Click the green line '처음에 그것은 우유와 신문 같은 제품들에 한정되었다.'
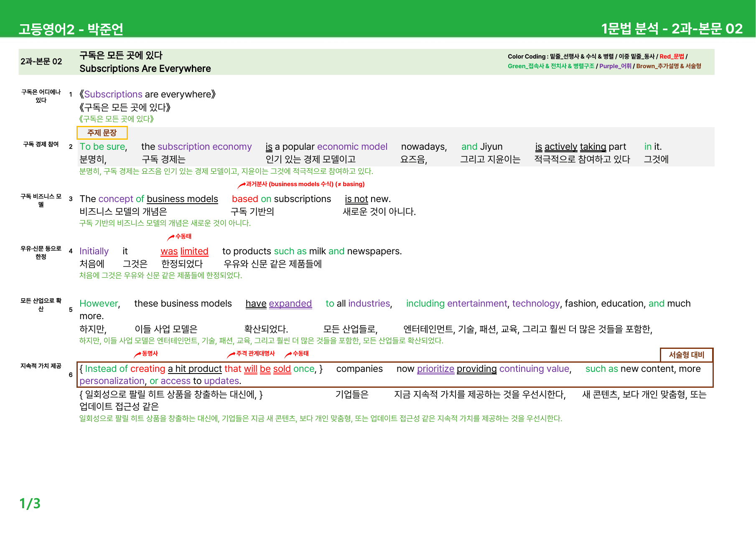This screenshot has width=756, height=535. (x=161, y=276)
